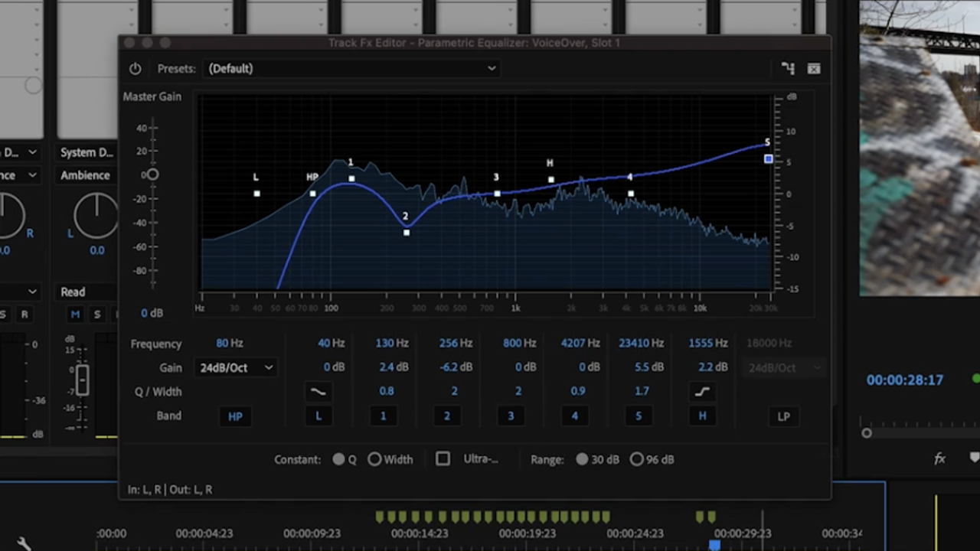980x551 pixels.
Task: Click band 1 Q value 0.8
Action: point(387,391)
